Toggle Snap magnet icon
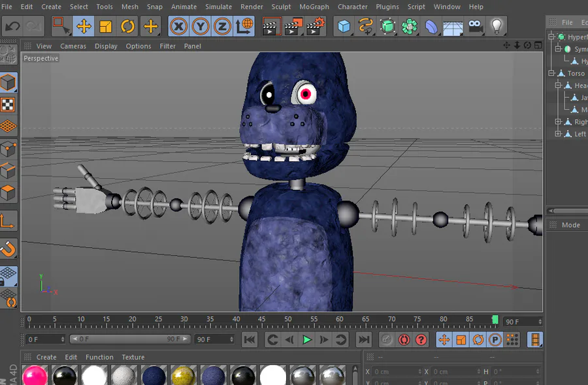The width and height of the screenshot is (588, 385). 8,249
